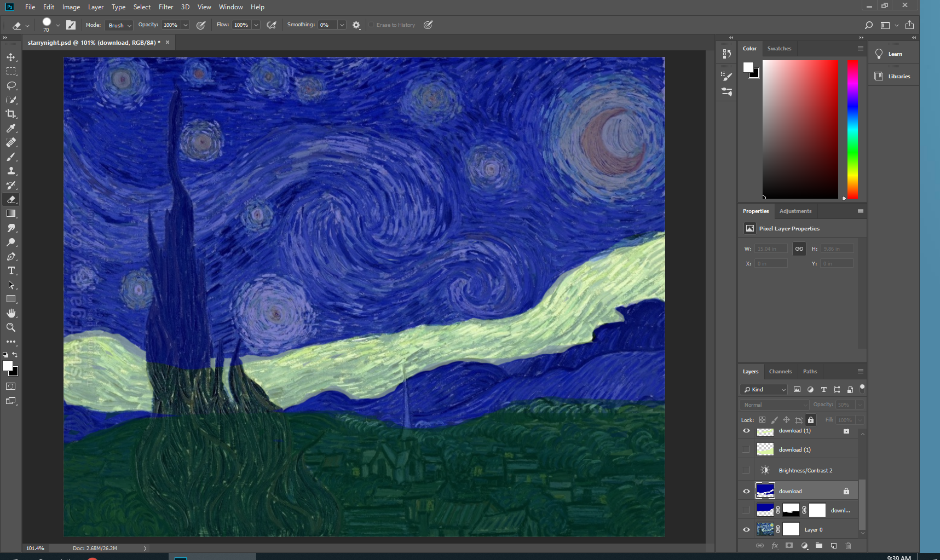This screenshot has width=940, height=560.
Task: Open the History panel icon
Action: tap(726, 54)
